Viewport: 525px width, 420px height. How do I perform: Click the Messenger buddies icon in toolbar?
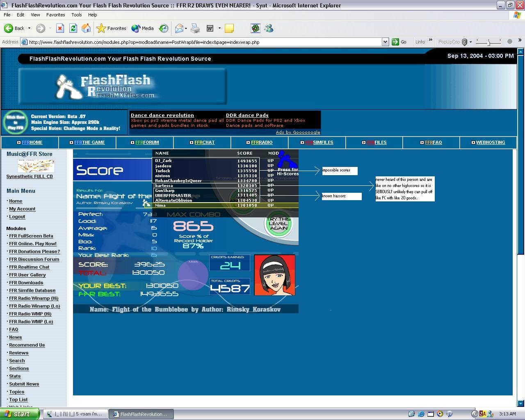[x=269, y=28]
